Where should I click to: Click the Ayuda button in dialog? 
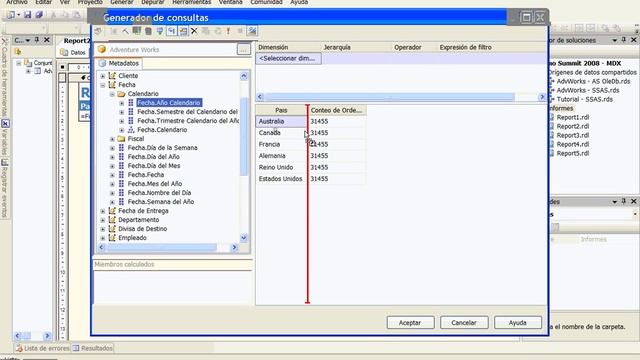pos(518,322)
